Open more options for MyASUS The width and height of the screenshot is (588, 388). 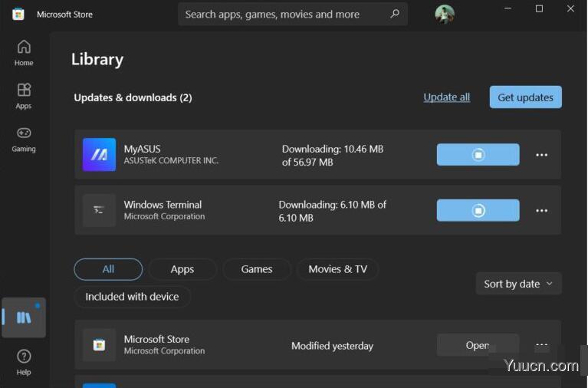click(x=541, y=155)
